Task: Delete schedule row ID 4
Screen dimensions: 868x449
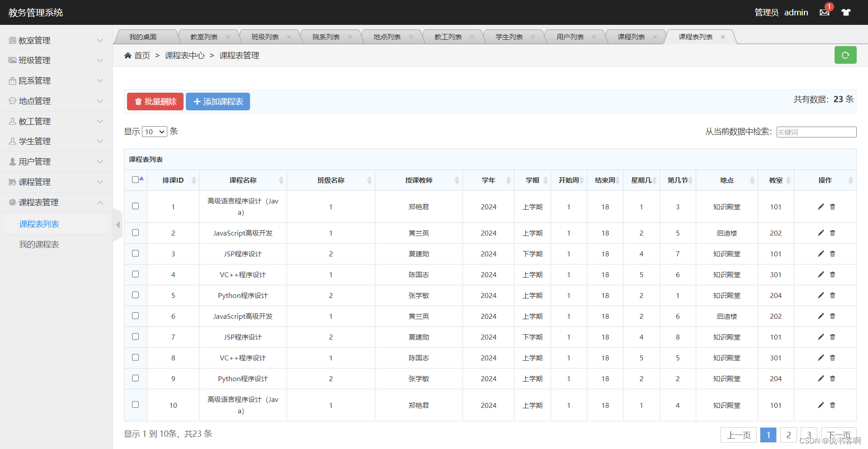Action: pyautogui.click(x=832, y=274)
